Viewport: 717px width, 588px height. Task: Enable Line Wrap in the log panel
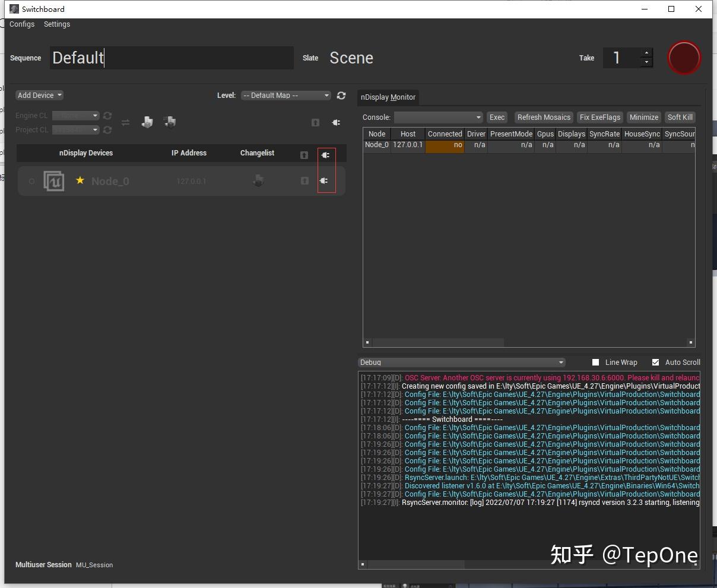tap(595, 362)
